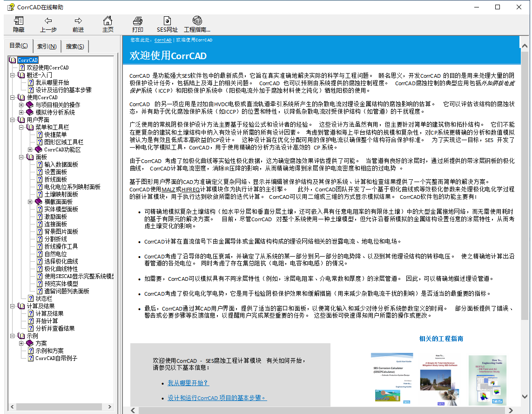Switch to the 搜索(S) tab
This screenshot has width=532, height=414.
tap(75, 47)
